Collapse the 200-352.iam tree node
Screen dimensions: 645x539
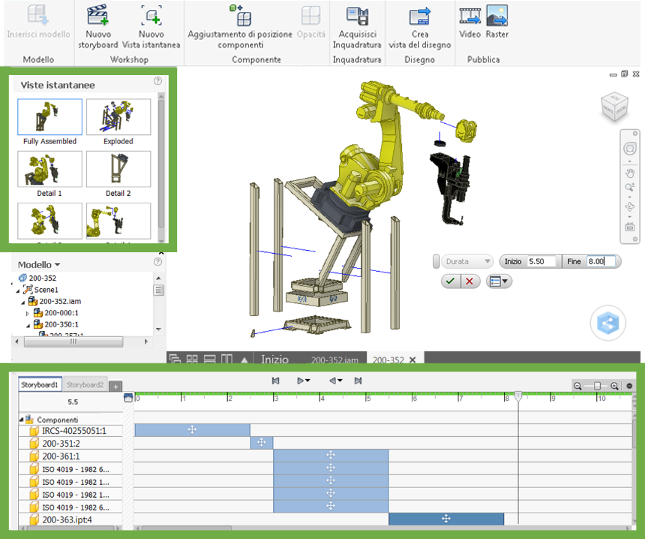(x=23, y=303)
